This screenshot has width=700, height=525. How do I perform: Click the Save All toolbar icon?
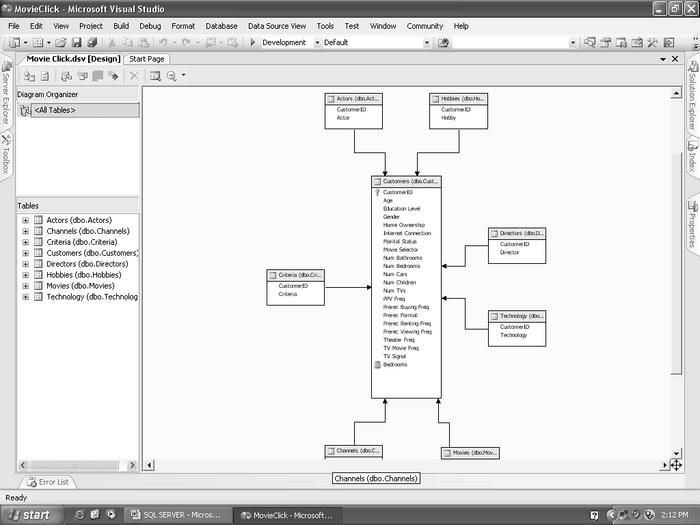click(91, 43)
